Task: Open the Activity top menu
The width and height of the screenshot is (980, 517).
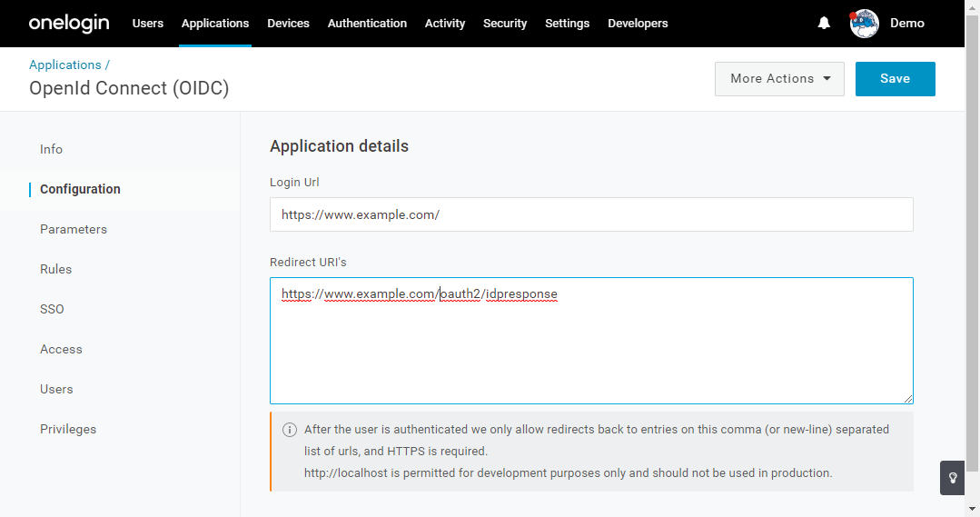Action: click(445, 23)
